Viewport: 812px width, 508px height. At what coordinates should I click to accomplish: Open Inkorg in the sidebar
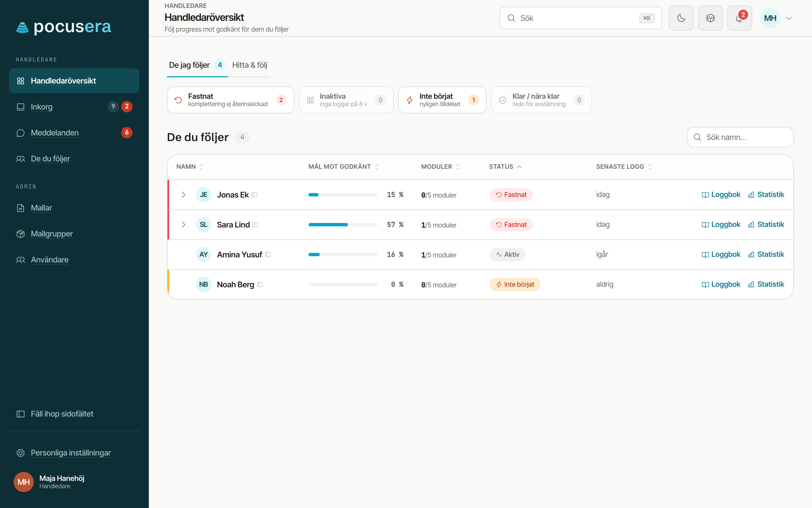coord(74,107)
